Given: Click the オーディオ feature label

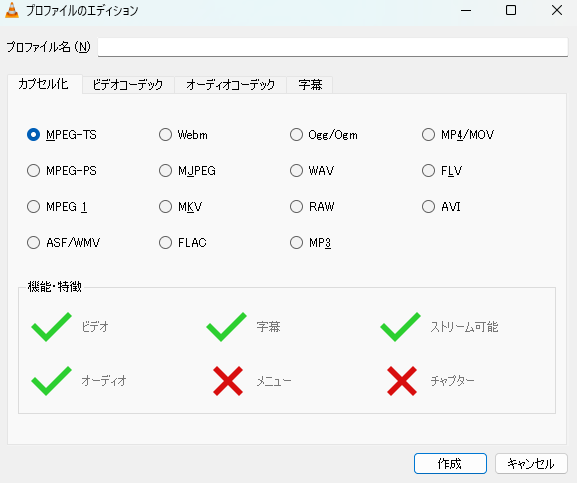Looking at the screenshot, I should 104,381.
